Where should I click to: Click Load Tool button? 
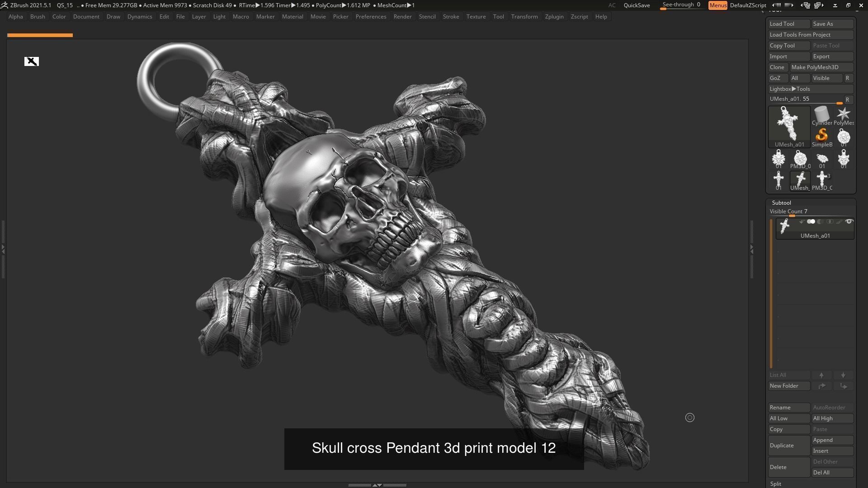click(789, 24)
